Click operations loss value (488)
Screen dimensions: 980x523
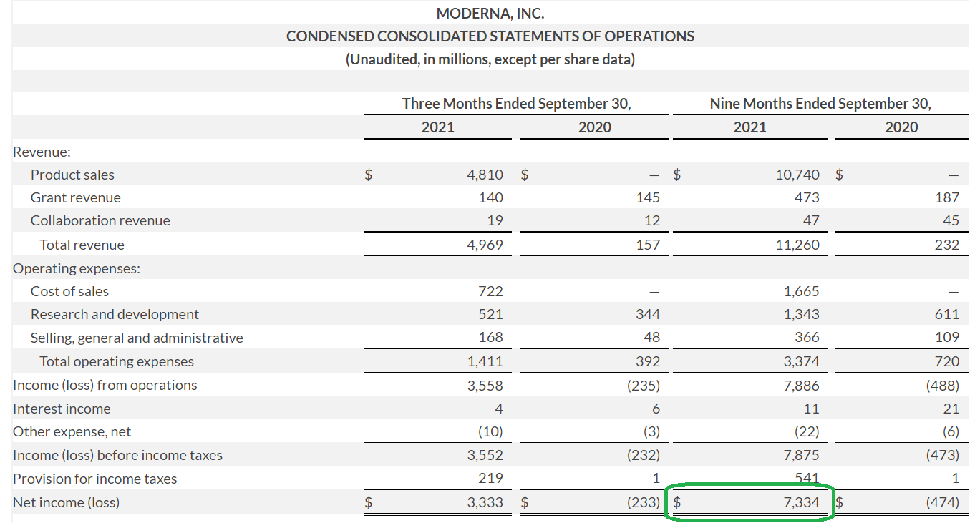pyautogui.click(x=943, y=385)
